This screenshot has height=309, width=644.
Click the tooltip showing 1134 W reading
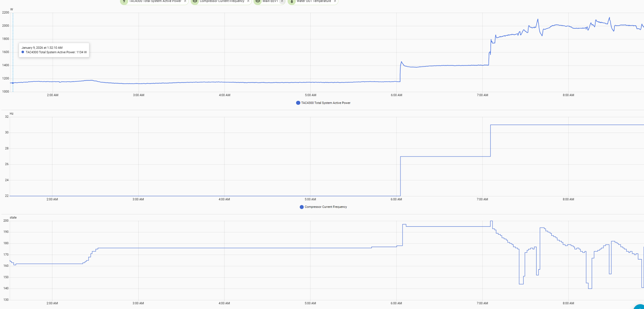tap(54, 50)
